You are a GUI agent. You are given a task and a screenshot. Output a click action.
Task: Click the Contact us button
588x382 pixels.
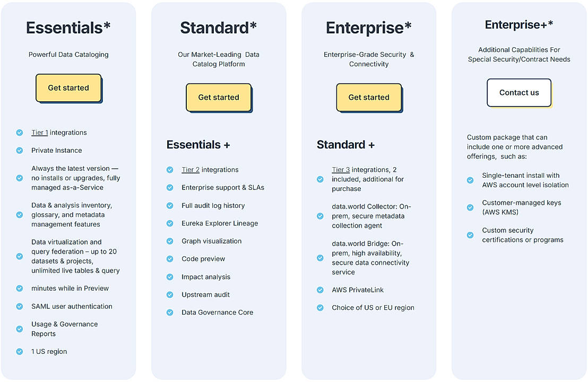pos(519,93)
